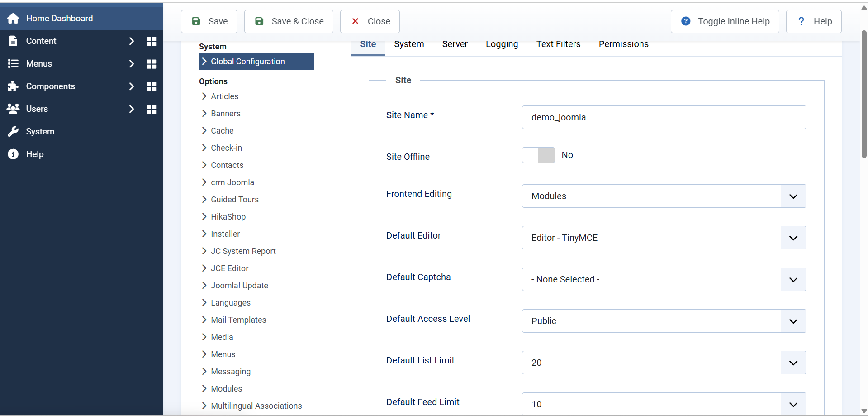The image size is (868, 416).
Task: Switch to the Permissions tab
Action: [x=623, y=44]
